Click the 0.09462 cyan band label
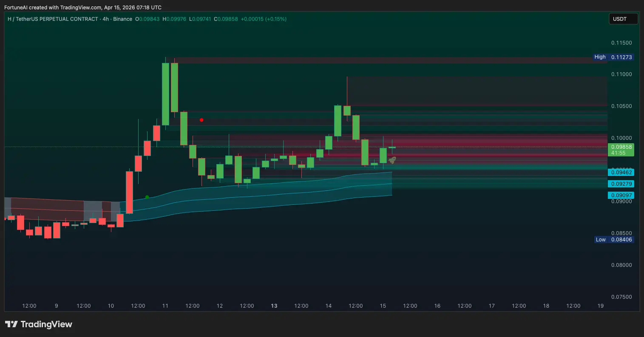Image resolution: width=644 pixels, height=337 pixels. point(621,173)
